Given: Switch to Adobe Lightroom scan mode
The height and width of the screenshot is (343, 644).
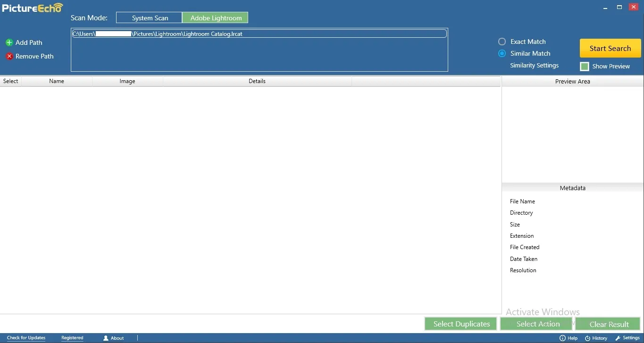Looking at the screenshot, I should click(216, 18).
